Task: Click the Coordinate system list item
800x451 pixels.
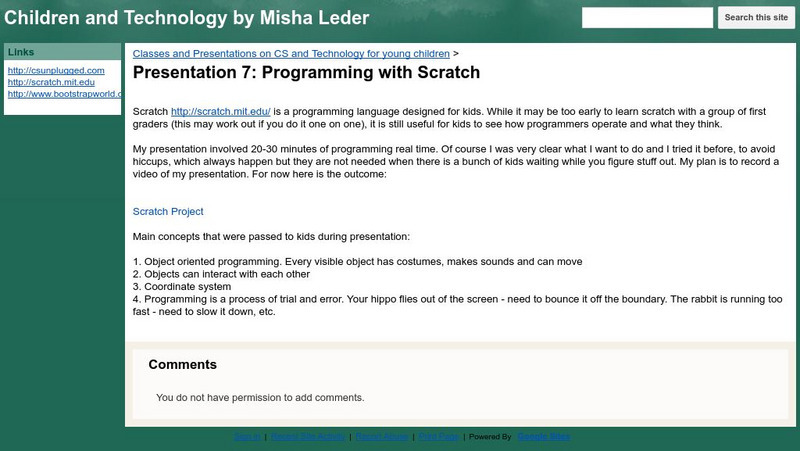Action: pos(185,287)
